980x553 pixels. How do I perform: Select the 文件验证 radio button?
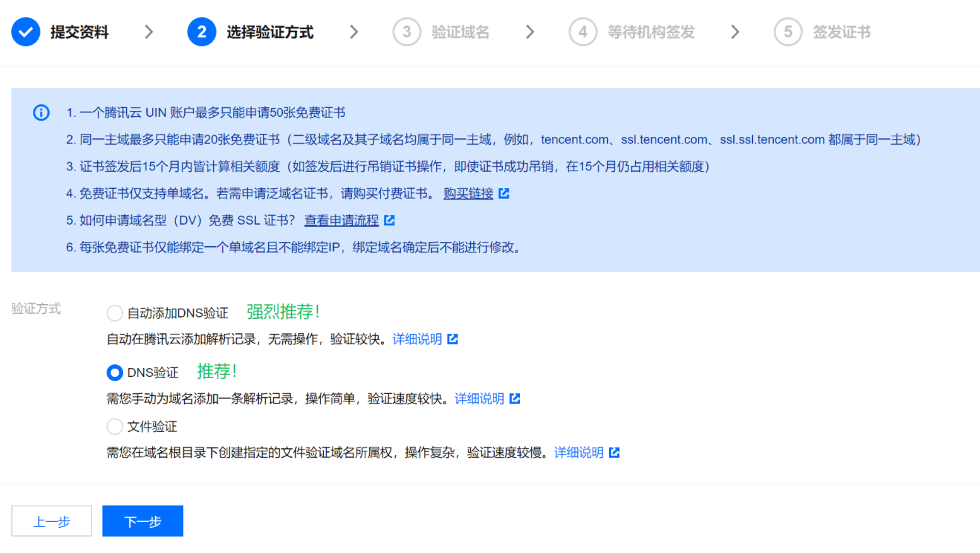115,427
